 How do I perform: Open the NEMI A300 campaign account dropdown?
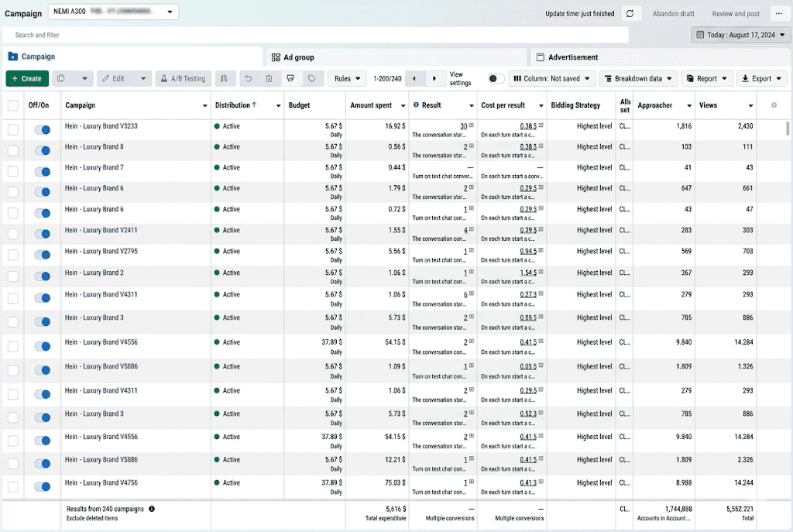[x=113, y=12]
